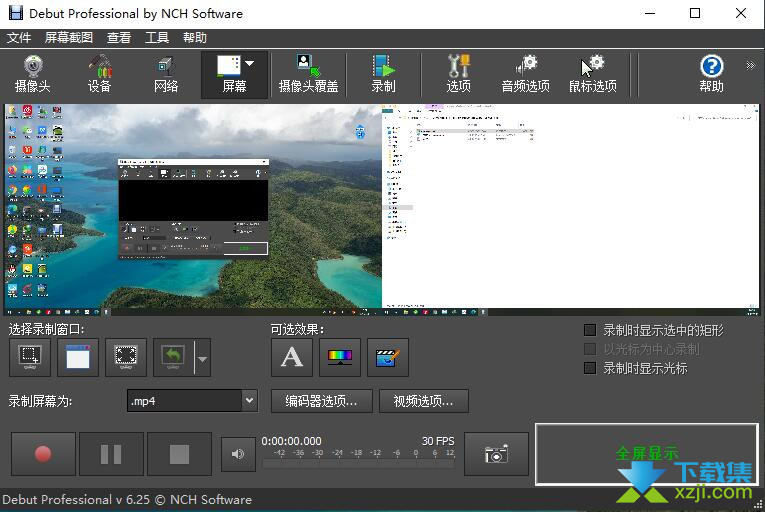Choose the full screen recording tool
The image size is (765, 512).
tap(126, 357)
